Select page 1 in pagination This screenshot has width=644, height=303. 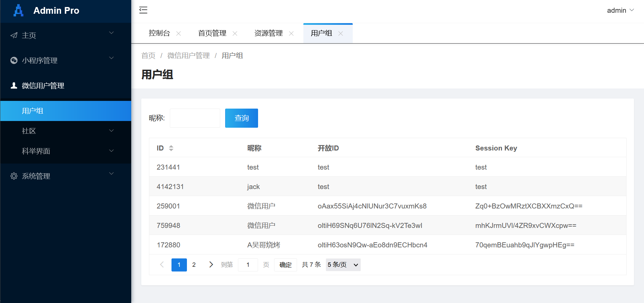pyautogui.click(x=179, y=264)
